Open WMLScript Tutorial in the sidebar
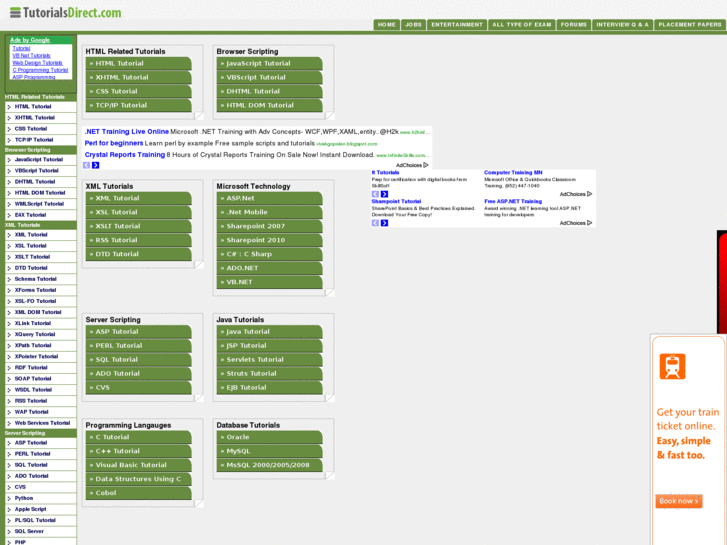The height and width of the screenshot is (545, 727). pyautogui.click(x=41, y=204)
